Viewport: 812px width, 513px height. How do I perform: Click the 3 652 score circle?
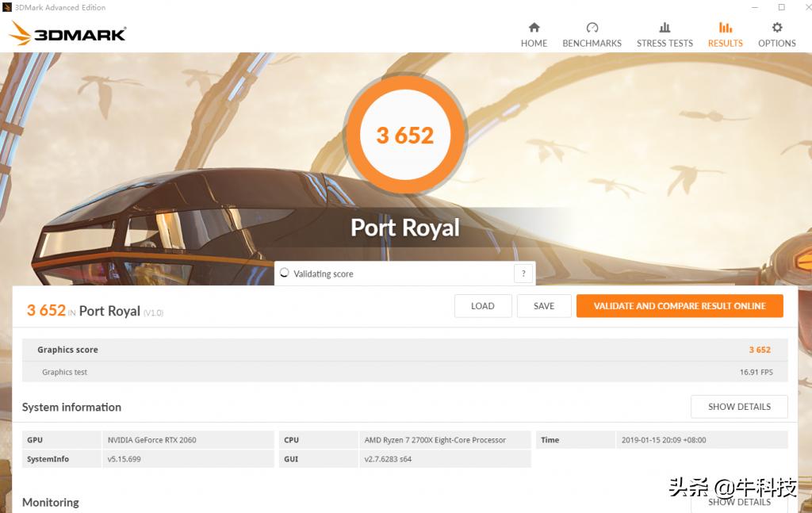point(405,135)
